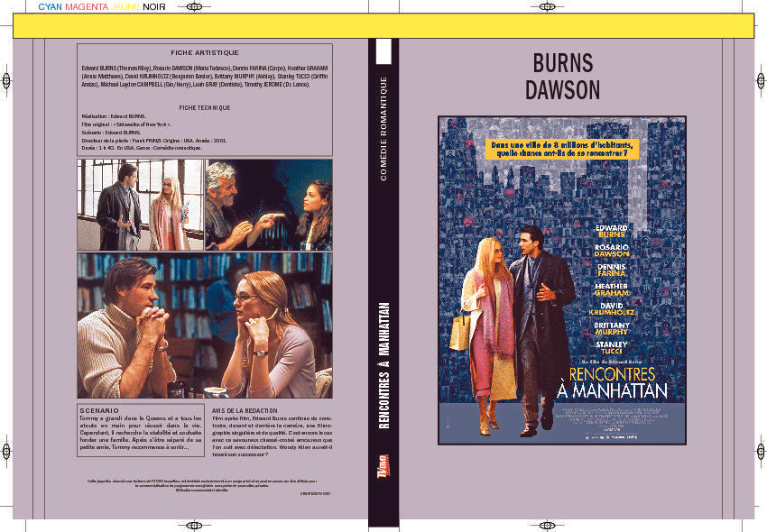767x532 pixels.
Task: Click the legal notice at back cover bottom
Action: click(x=202, y=485)
